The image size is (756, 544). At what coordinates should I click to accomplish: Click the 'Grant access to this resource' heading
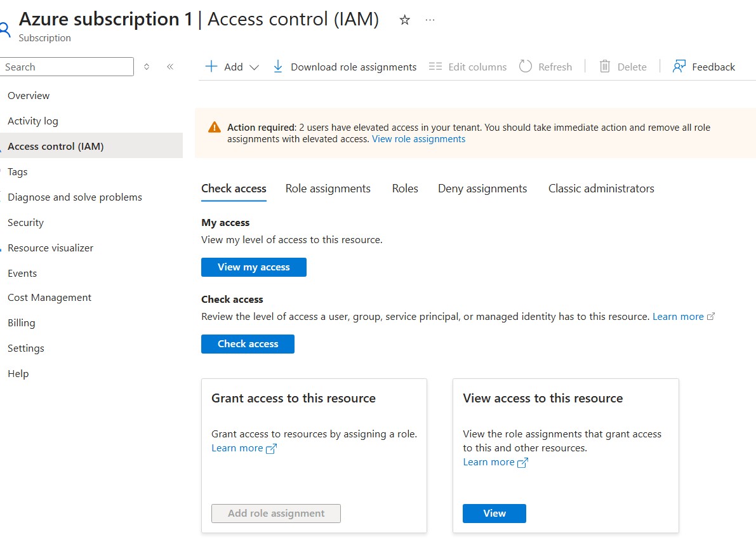293,399
